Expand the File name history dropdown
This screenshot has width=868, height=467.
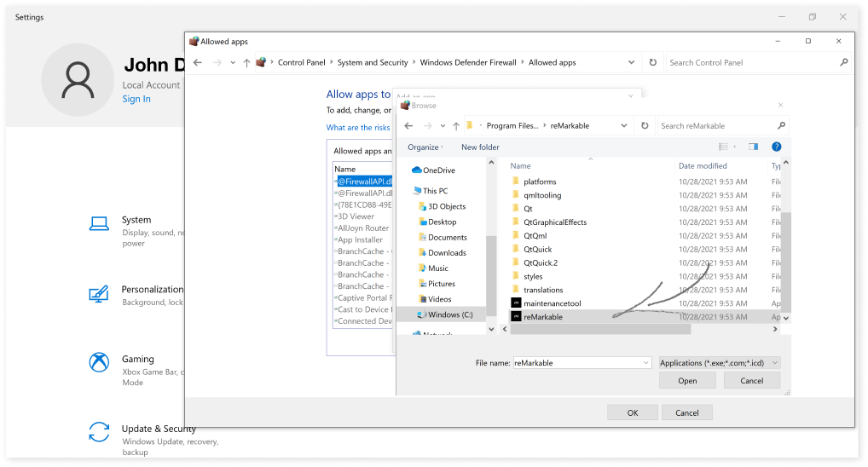645,363
